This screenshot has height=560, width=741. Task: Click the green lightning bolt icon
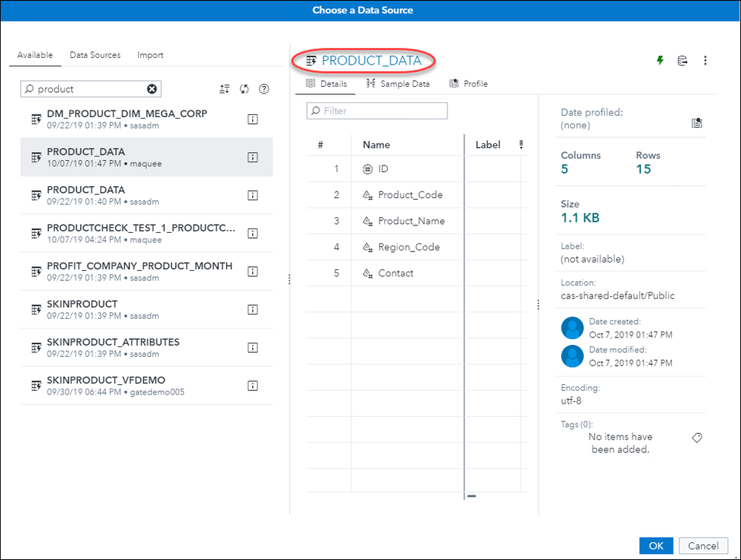pos(660,61)
